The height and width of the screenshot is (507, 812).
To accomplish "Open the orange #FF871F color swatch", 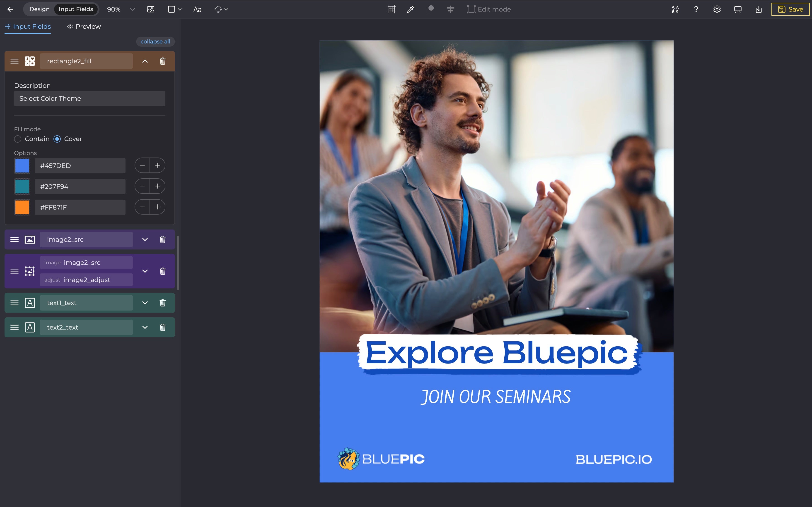I will 22,207.
